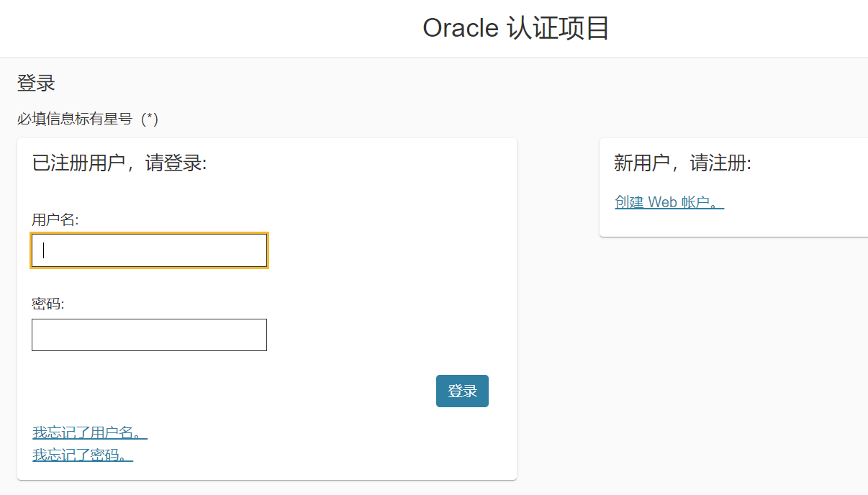Viewport: 868px width, 495px height.
Task: Click the 用户名 field label
Action: click(53, 219)
